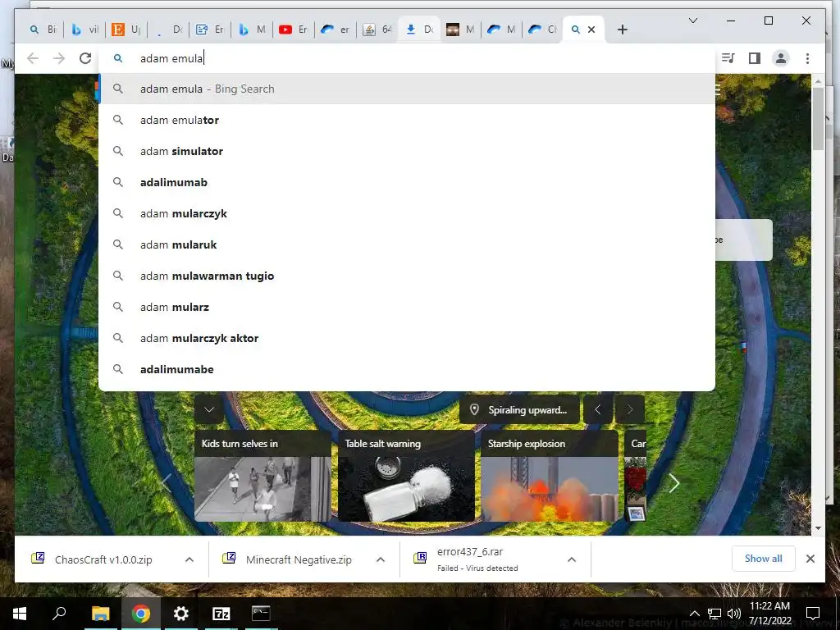Open the first Bing search tab
This screenshot has height=630, width=840.
pyautogui.click(x=43, y=30)
